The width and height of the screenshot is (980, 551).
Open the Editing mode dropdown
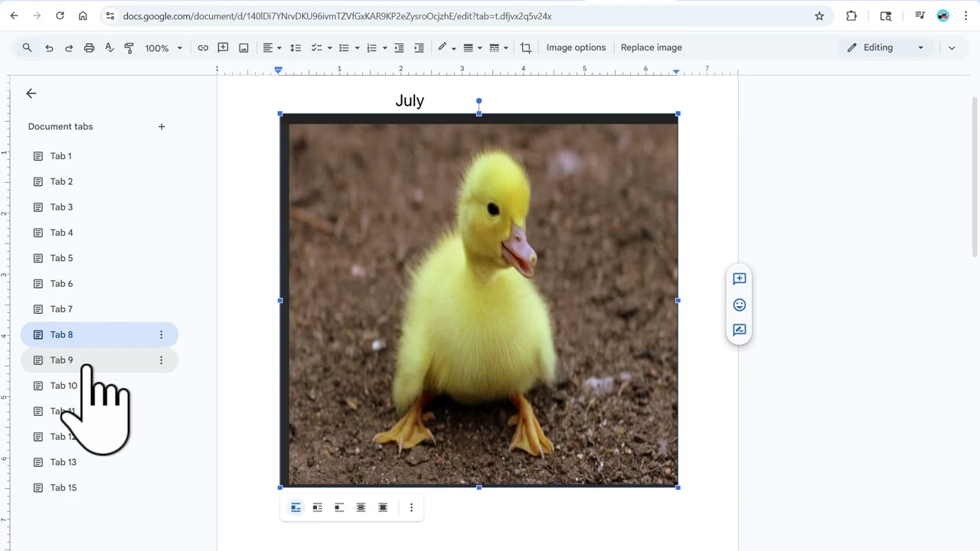coord(886,47)
